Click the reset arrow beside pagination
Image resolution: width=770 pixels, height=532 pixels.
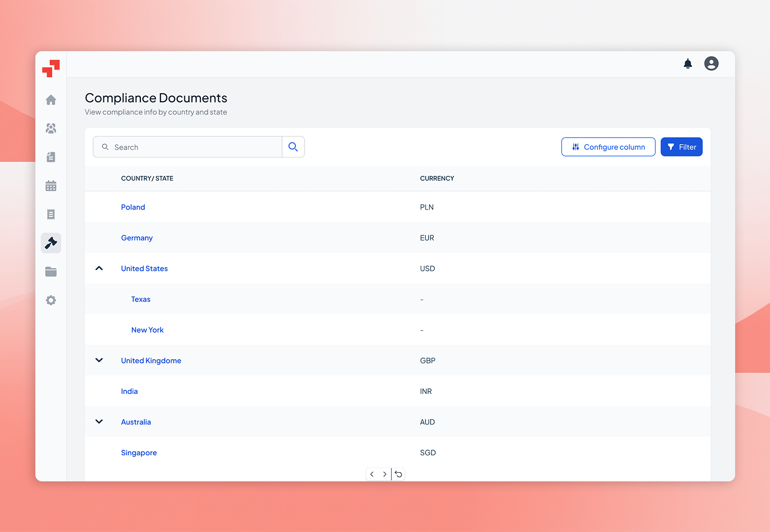[x=398, y=474]
